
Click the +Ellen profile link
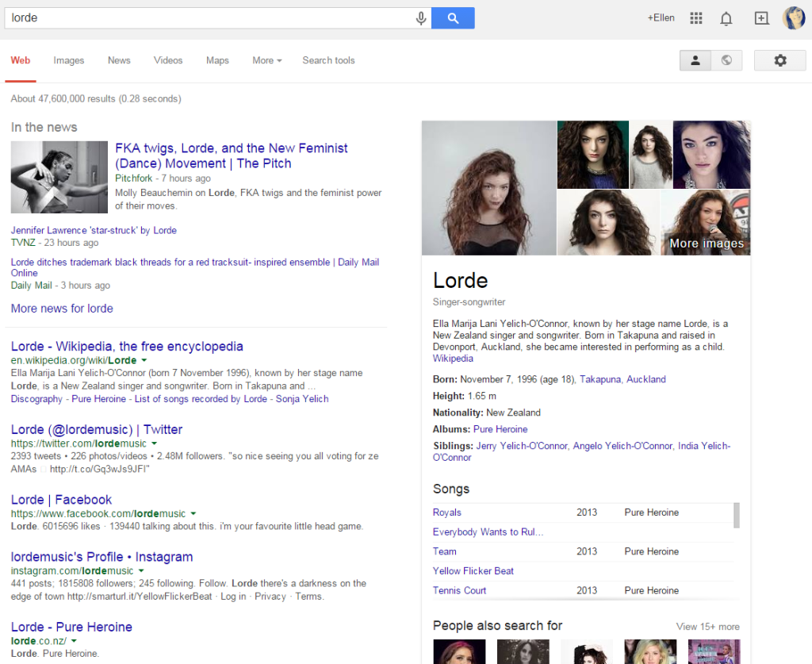pyautogui.click(x=661, y=18)
